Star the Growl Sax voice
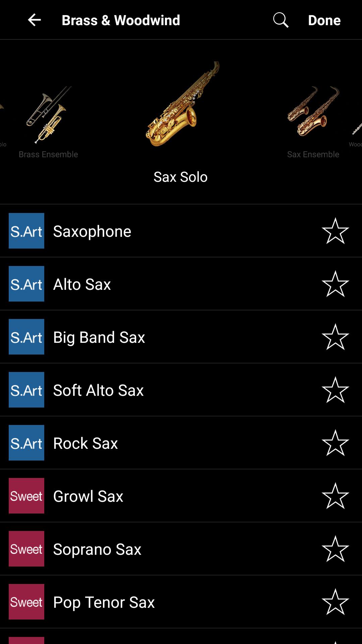Image resolution: width=362 pixels, height=644 pixels. tap(335, 496)
